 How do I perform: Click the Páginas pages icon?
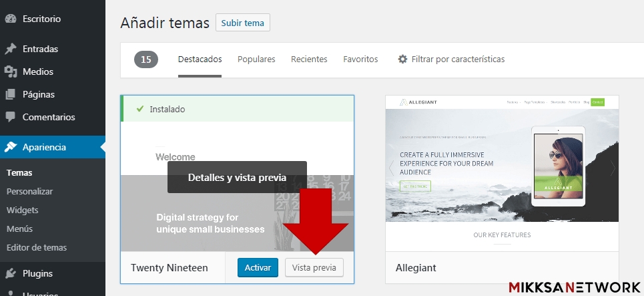coord(11,94)
